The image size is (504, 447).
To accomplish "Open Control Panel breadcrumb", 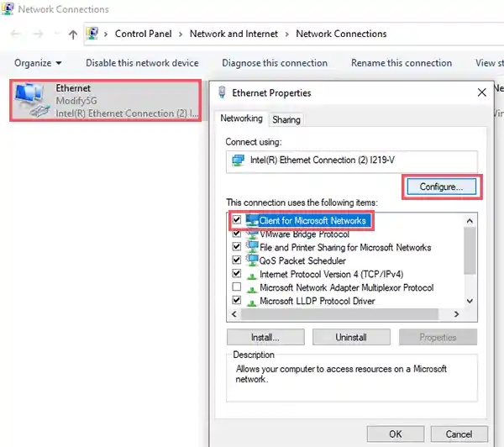I will pyautogui.click(x=143, y=34).
